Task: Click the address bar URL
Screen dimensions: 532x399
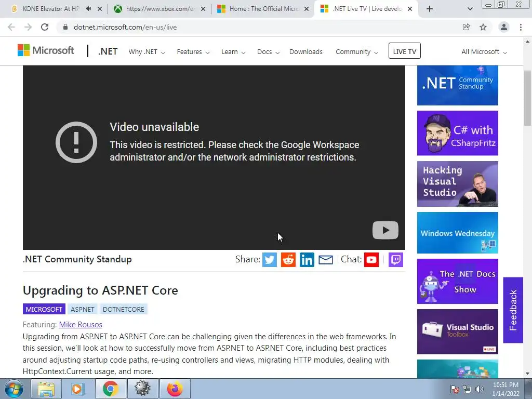Action: tap(125, 27)
